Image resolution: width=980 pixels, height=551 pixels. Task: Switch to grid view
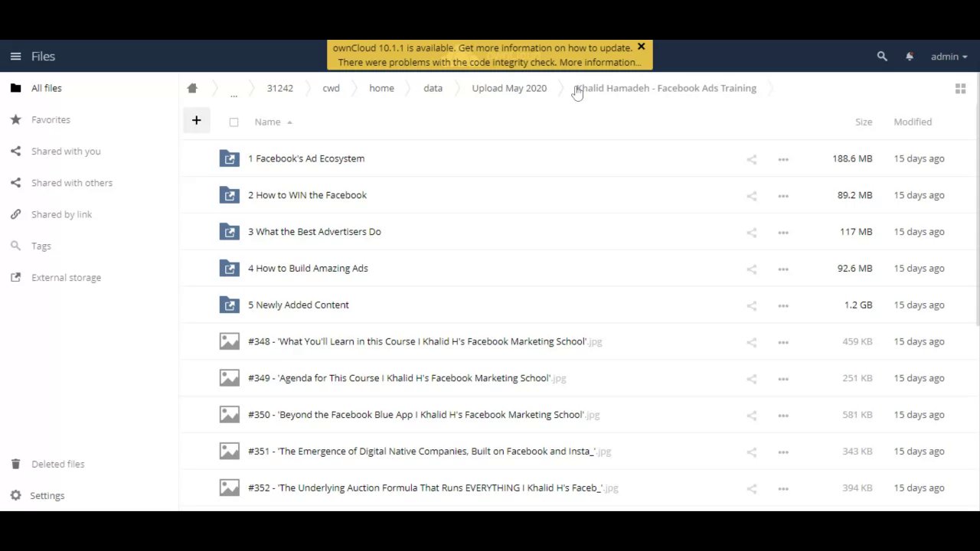click(960, 89)
